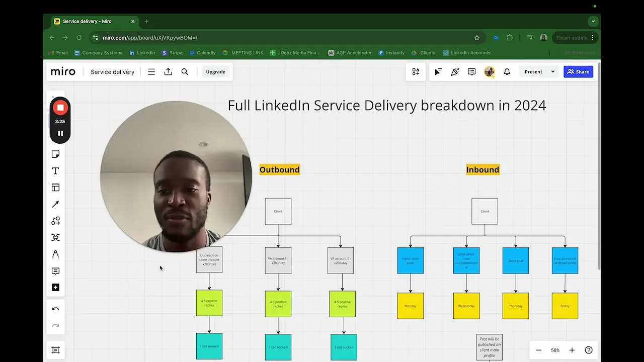Export the board with upload icon

pos(168,72)
